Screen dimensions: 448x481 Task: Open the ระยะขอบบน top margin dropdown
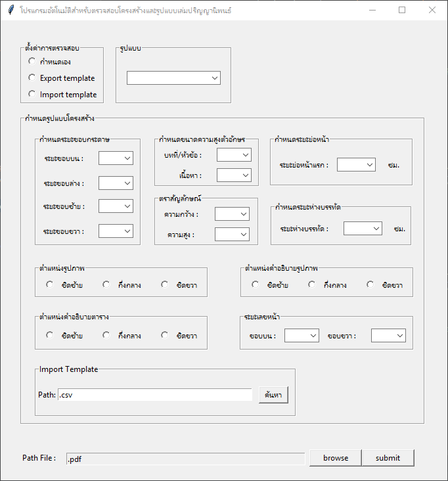pyautogui.click(x=116, y=158)
